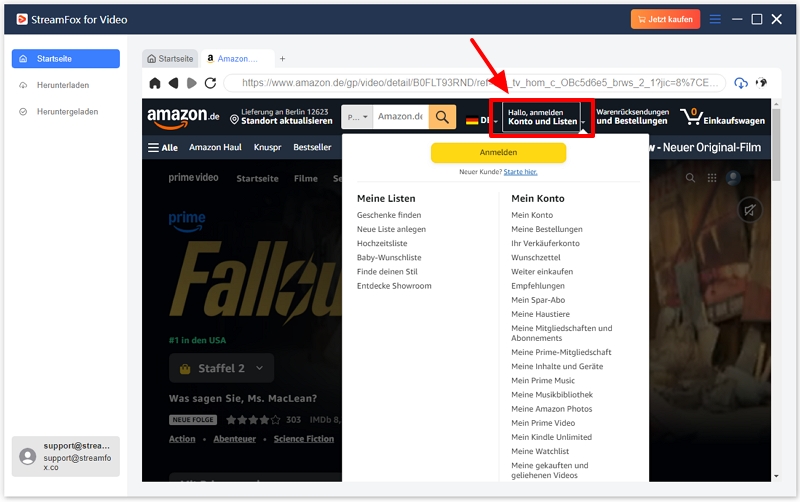Open Konto und Listen account menu
800x502 pixels.
[x=545, y=117]
